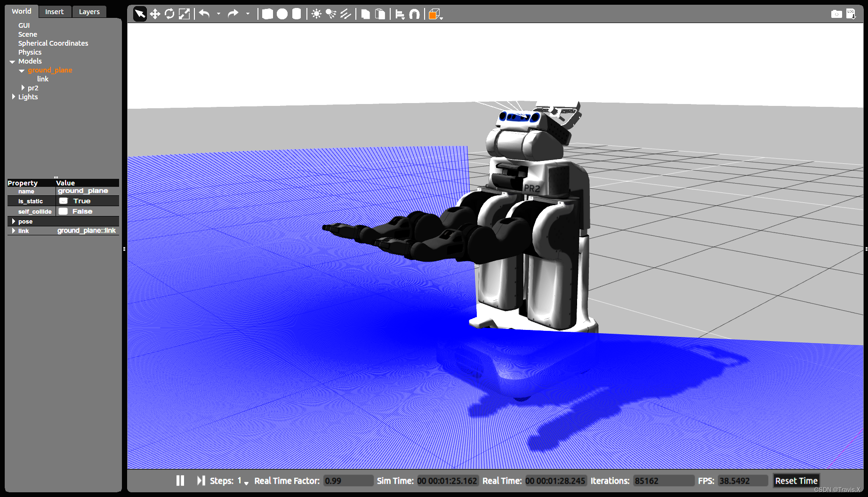Click the ground_plane::link value
Image resolution: width=868 pixels, height=497 pixels.
click(x=88, y=231)
